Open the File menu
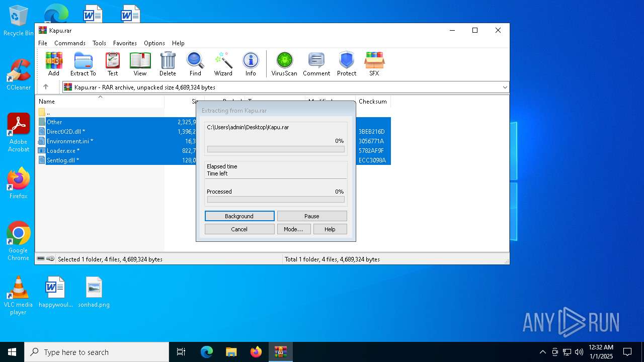This screenshot has width=644, height=362. 43,43
